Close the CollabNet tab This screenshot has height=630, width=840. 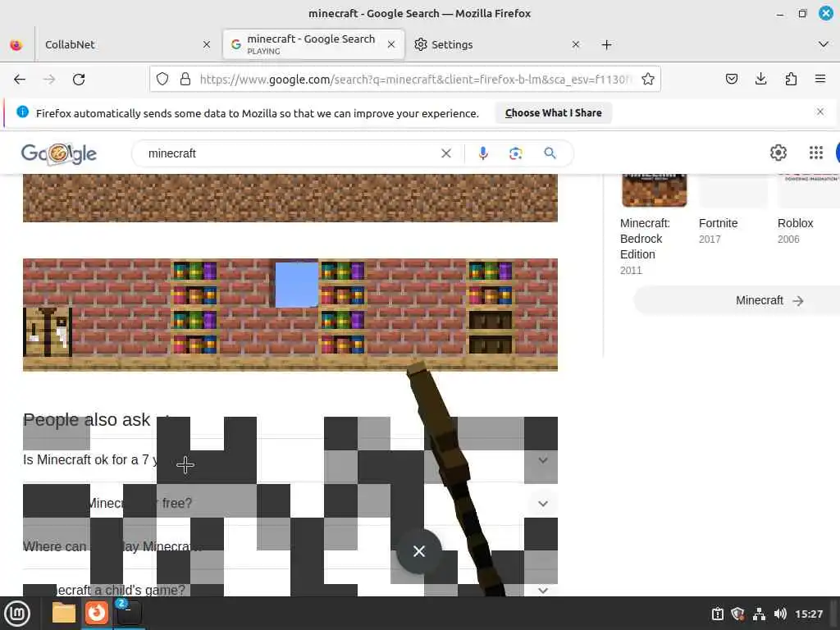pos(207,44)
